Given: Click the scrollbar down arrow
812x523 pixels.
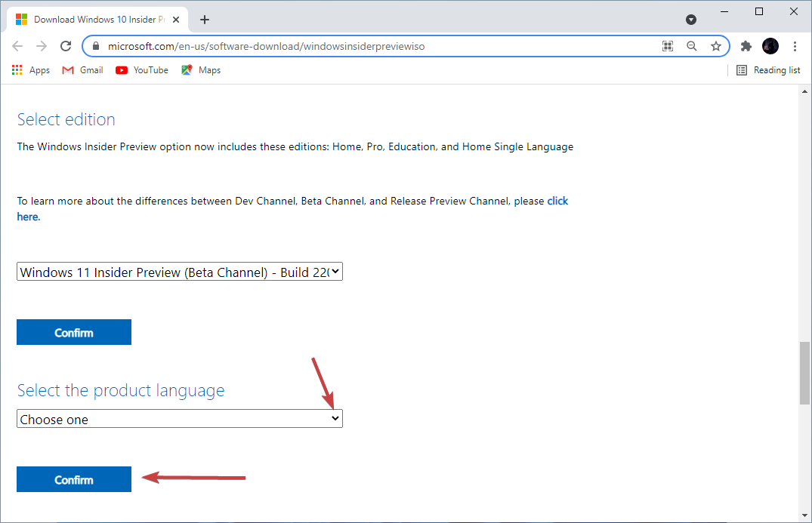Looking at the screenshot, I should (x=804, y=515).
